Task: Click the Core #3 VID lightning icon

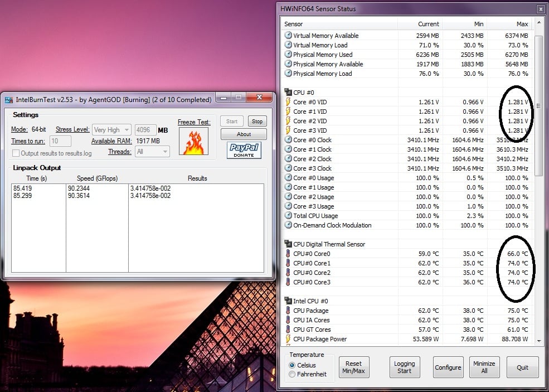Action: tap(288, 130)
